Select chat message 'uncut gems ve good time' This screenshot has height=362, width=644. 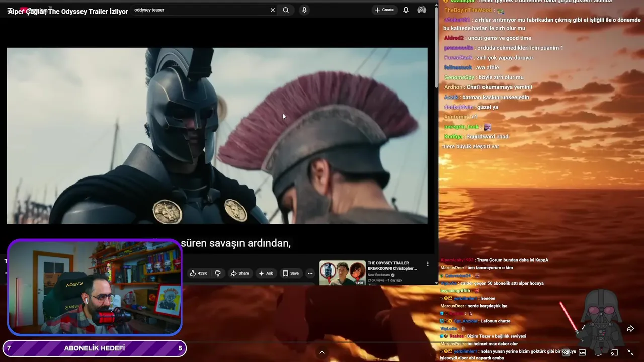tap(500, 38)
